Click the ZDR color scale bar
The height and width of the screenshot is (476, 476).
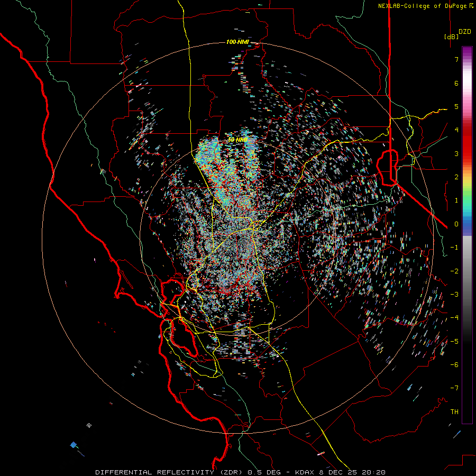click(467, 235)
